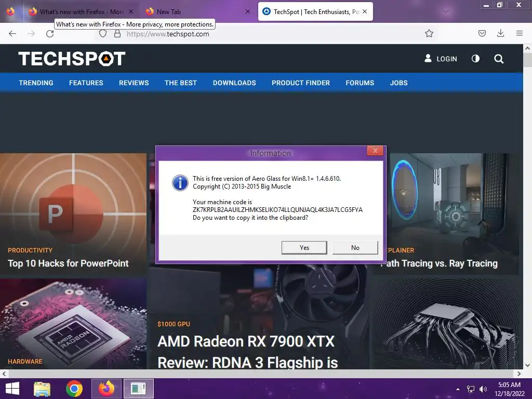Click the PRODUCTIVITY category label
This screenshot has height=399, width=532.
pos(30,250)
